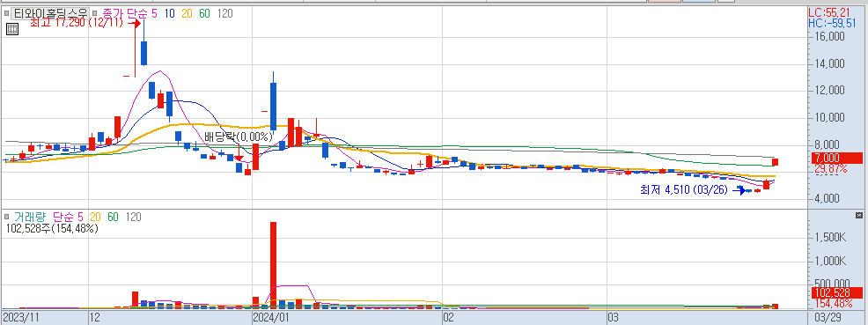Click the 배당락(0,00%) ex-dividend marker
Screen dimensions: 868x325
coord(238,137)
